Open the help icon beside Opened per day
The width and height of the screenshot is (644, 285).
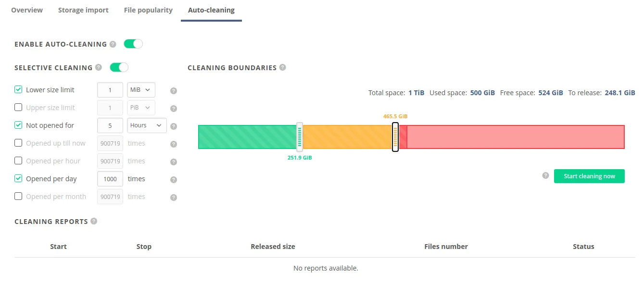pos(174,179)
